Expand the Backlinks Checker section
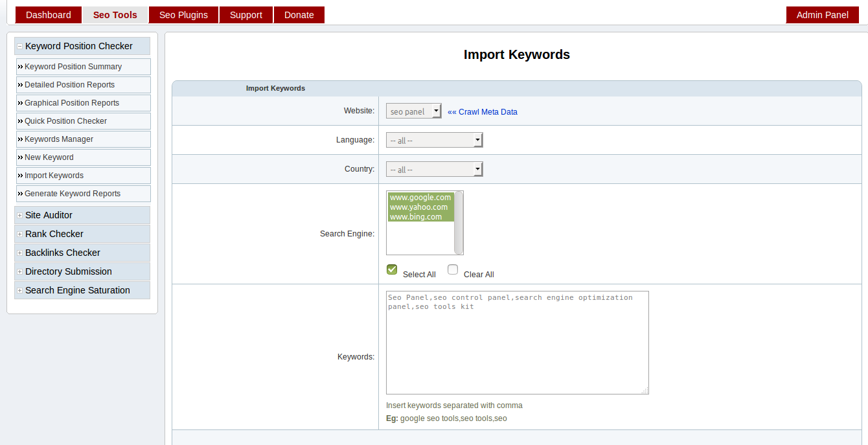Image resolution: width=868 pixels, height=445 pixels. 82,253
